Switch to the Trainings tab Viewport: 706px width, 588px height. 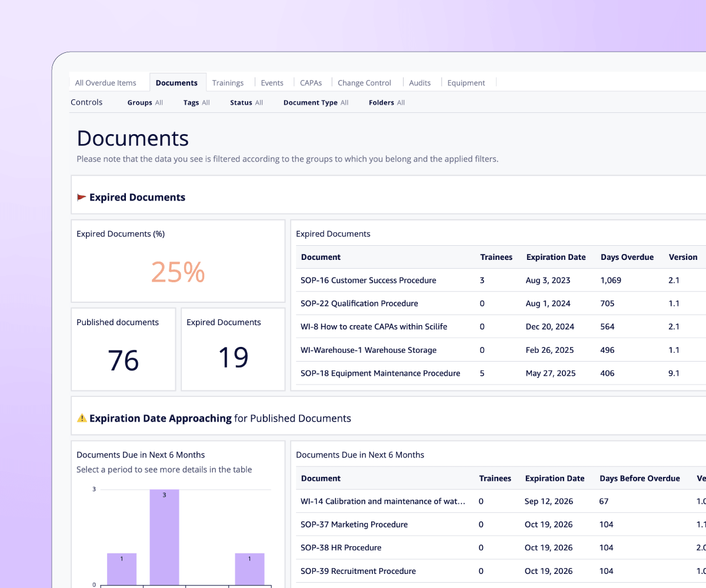[x=228, y=83]
